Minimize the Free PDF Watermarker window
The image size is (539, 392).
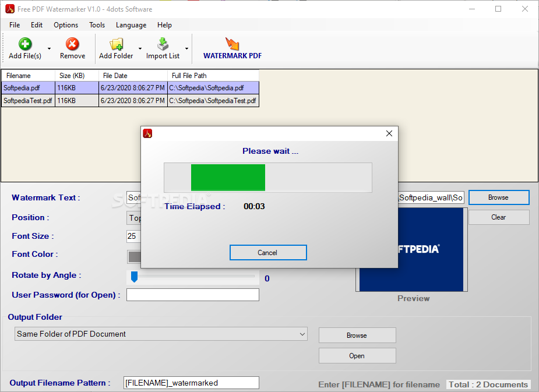tap(472, 9)
